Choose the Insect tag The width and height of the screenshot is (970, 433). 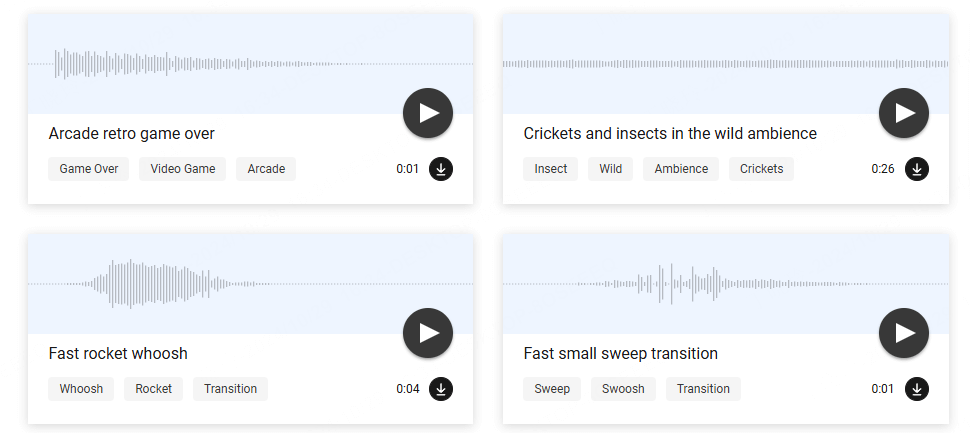pyautogui.click(x=551, y=169)
